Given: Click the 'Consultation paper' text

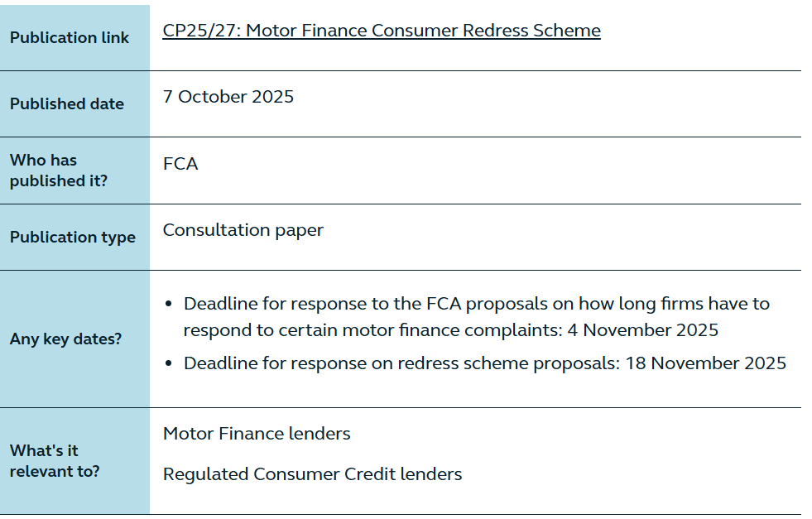Looking at the screenshot, I should (243, 230).
